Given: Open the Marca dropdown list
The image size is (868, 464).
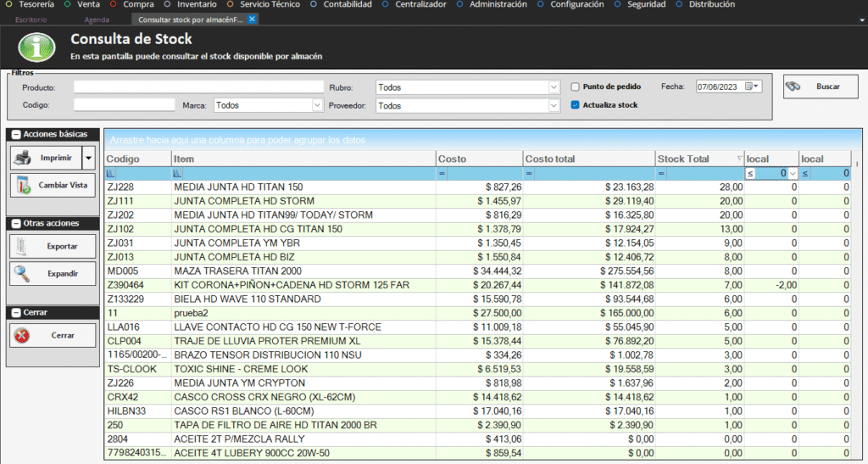Looking at the screenshot, I should click(x=318, y=106).
